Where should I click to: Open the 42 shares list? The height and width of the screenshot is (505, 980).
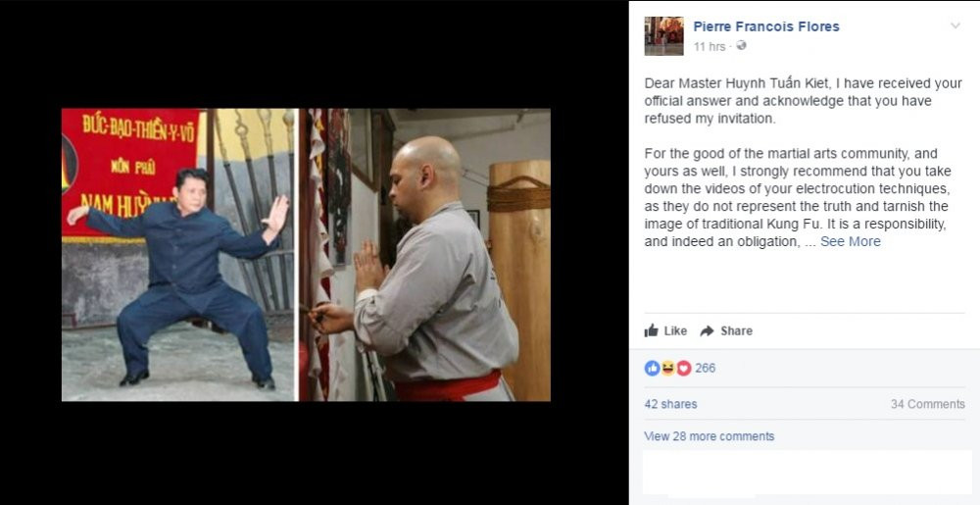(x=670, y=404)
